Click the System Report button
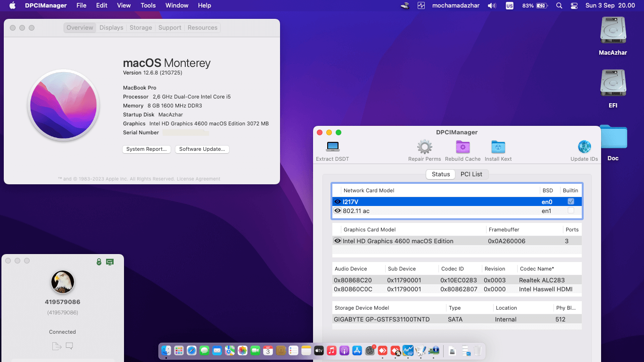This screenshot has height=362, width=644. pos(146,149)
